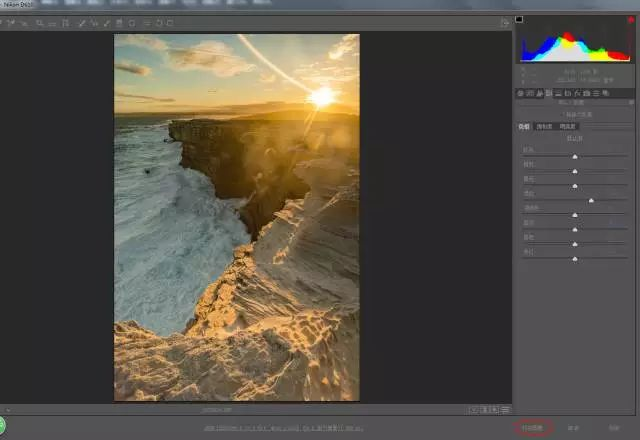
Task: Open the Basic adjustments panel icon
Action: click(x=521, y=93)
